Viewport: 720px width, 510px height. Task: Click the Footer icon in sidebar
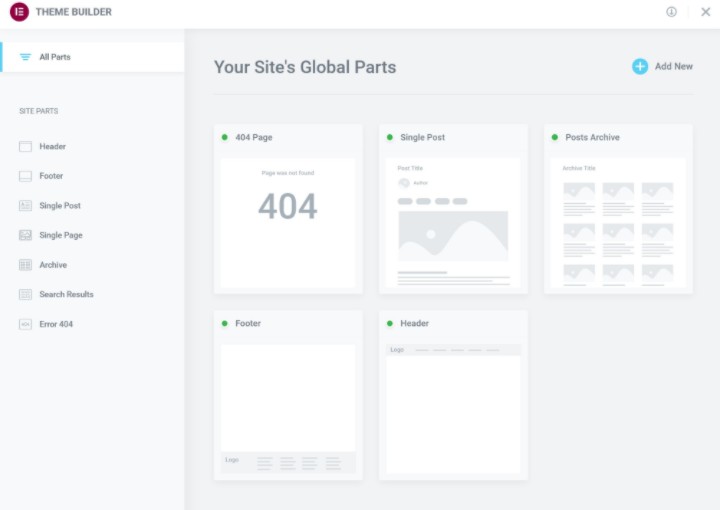(x=25, y=176)
